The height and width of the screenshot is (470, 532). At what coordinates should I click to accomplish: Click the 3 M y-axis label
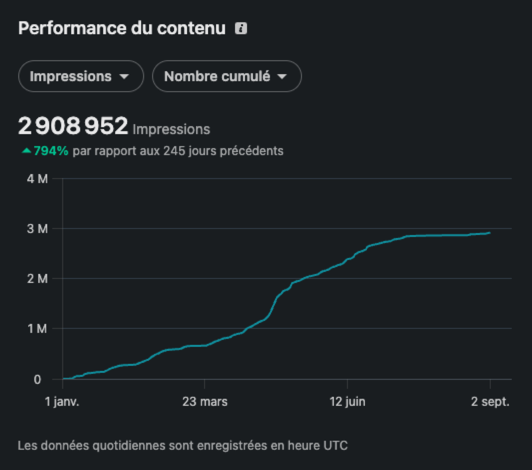pos(37,229)
